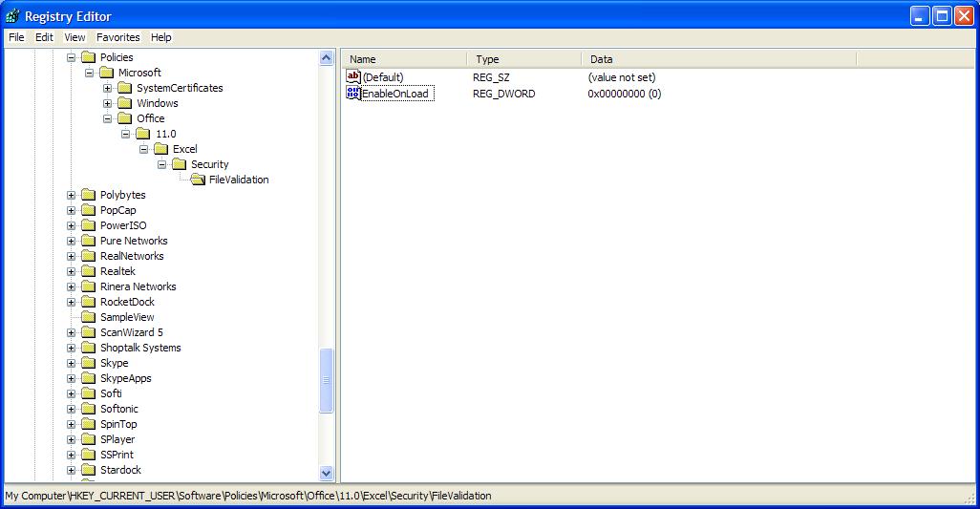
Task: Select the PowerISO key label
Action: pos(123,226)
